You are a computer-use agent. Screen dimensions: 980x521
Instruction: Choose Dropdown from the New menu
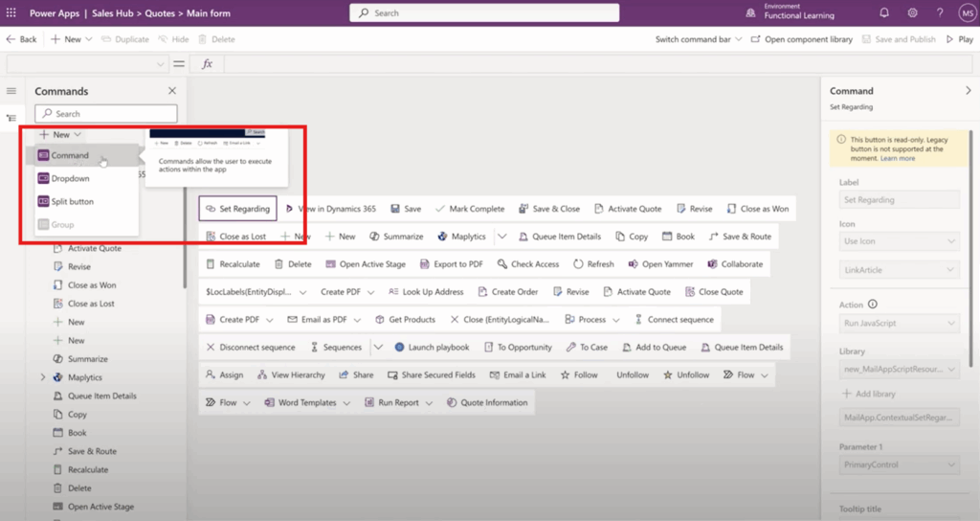pyautogui.click(x=87, y=178)
